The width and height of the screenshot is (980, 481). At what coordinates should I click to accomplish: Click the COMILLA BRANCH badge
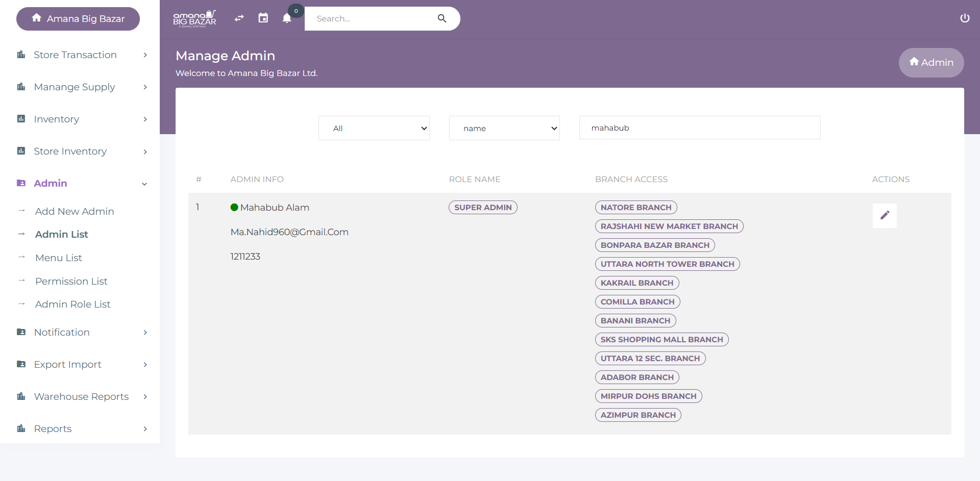coord(638,301)
